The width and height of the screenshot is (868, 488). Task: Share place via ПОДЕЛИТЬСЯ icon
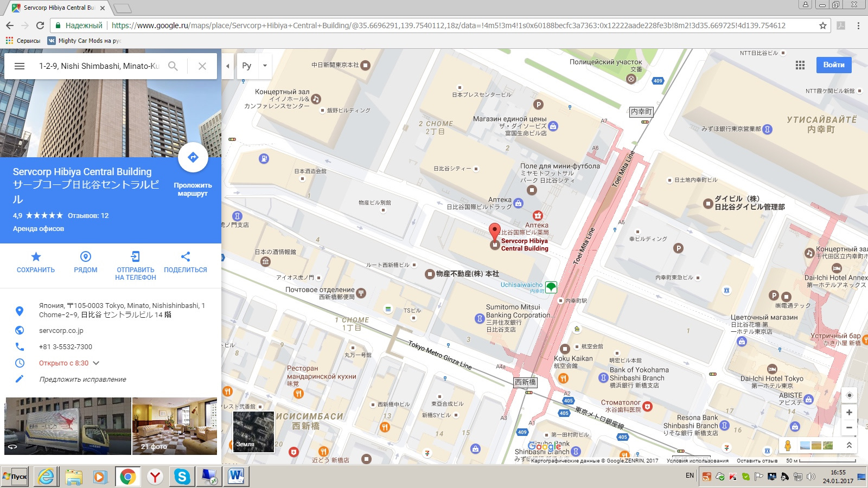tap(185, 256)
